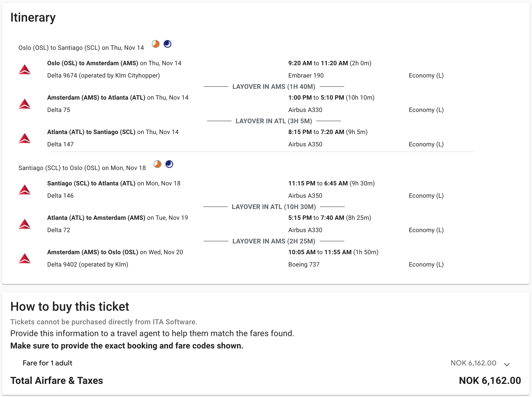Select the Delta logo next to Delta 147

pyautogui.click(x=25, y=138)
